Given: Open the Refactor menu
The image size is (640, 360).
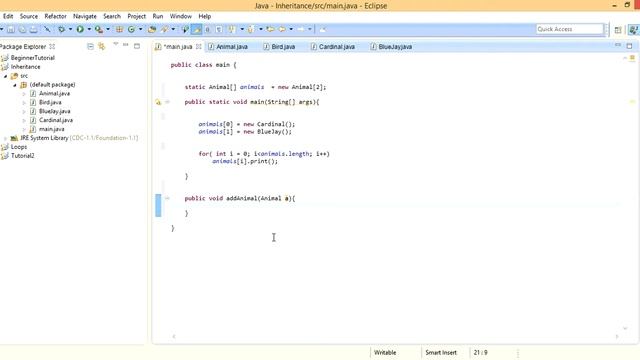Looking at the screenshot, I should (56, 16).
